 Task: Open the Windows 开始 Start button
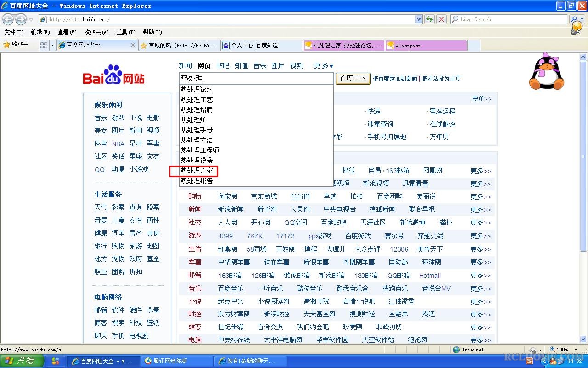22,361
